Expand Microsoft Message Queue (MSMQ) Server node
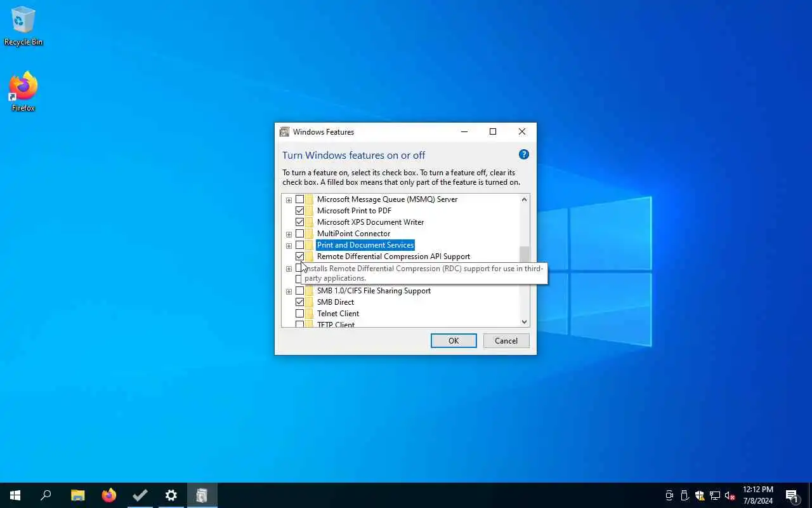This screenshot has height=508, width=812. [x=289, y=200]
